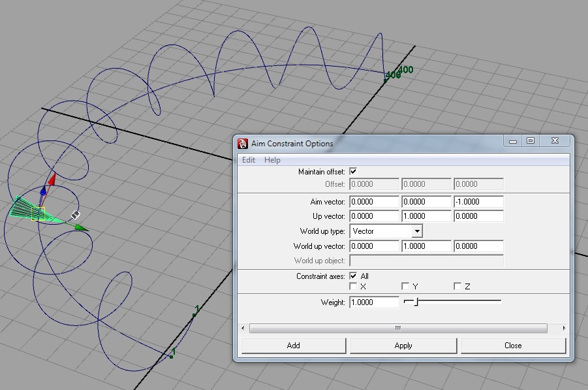The width and height of the screenshot is (588, 390).
Task: Click the green manipulator arrow
Action: 82,227
